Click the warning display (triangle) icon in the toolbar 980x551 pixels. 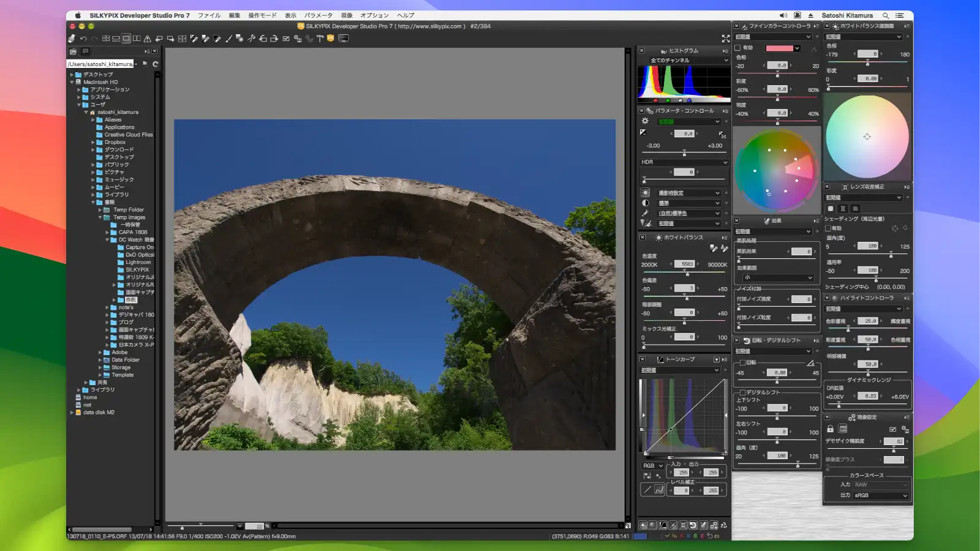[148, 39]
